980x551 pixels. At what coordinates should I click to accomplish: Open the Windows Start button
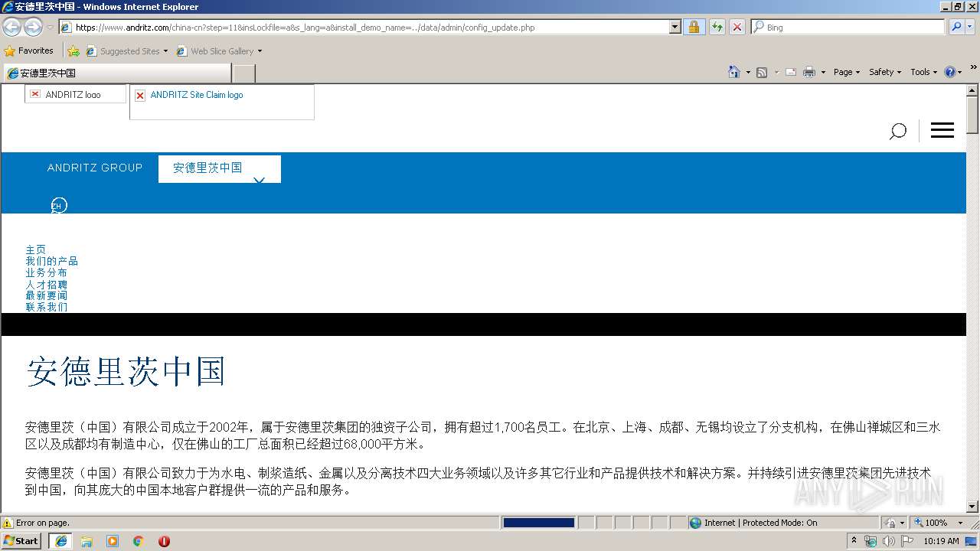[21, 540]
